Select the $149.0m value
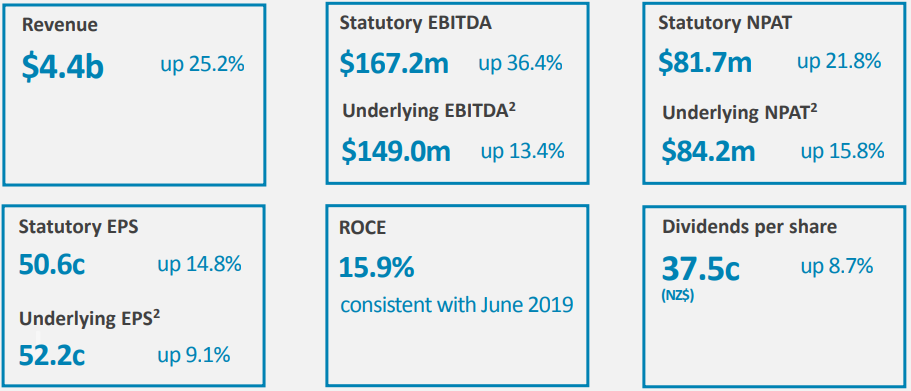911x391 pixels. click(396, 150)
